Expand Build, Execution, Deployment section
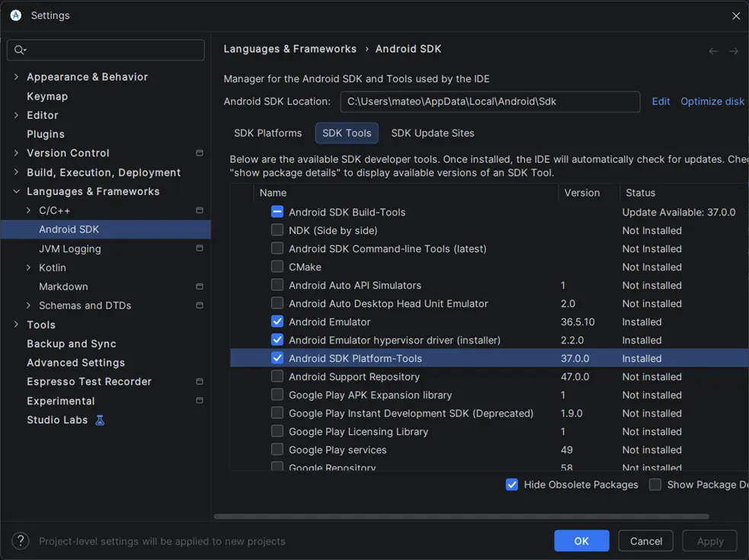The image size is (749, 560). coord(16,172)
